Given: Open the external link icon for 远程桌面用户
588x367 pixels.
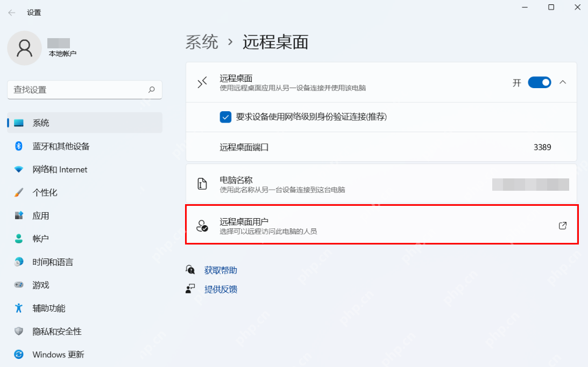Looking at the screenshot, I should tap(563, 226).
